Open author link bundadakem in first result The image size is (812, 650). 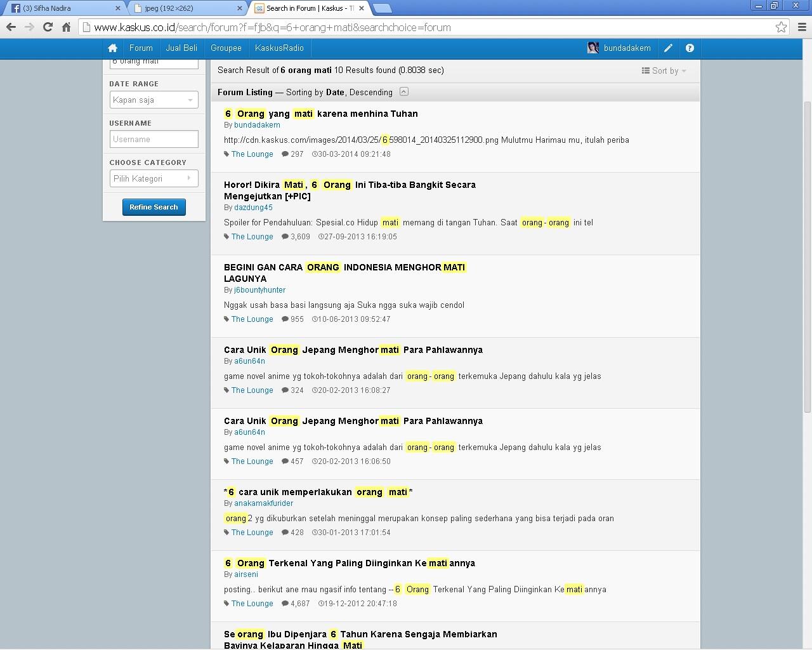pyautogui.click(x=257, y=125)
